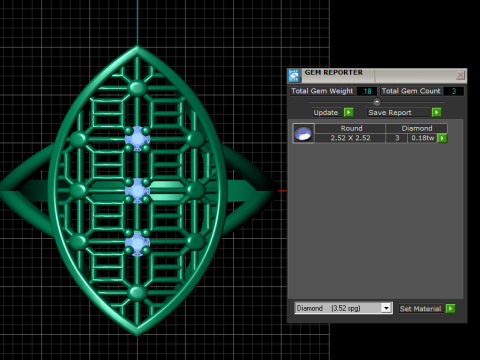Image resolution: width=480 pixels, height=360 pixels.
Task: Click the green arrow next to Save Report
Action: click(436, 112)
